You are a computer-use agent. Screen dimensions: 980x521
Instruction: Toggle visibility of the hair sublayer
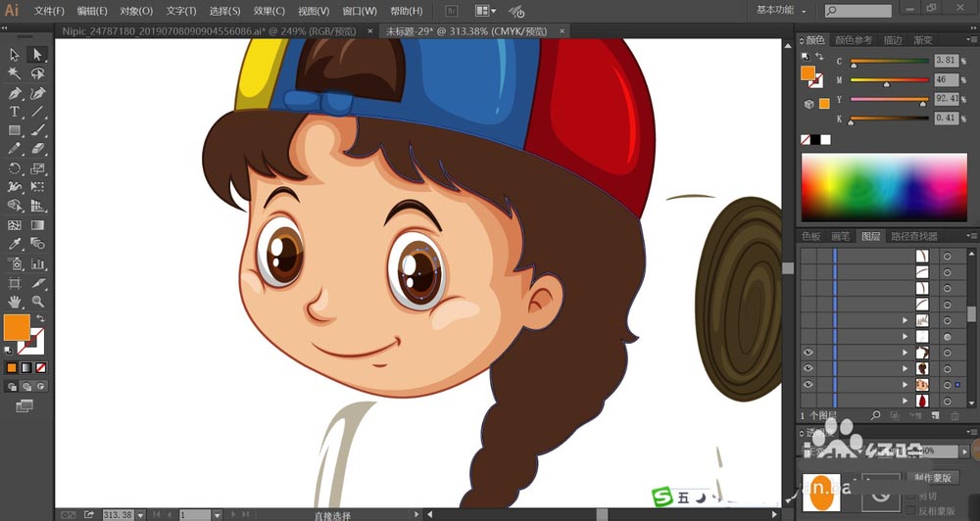point(808,368)
